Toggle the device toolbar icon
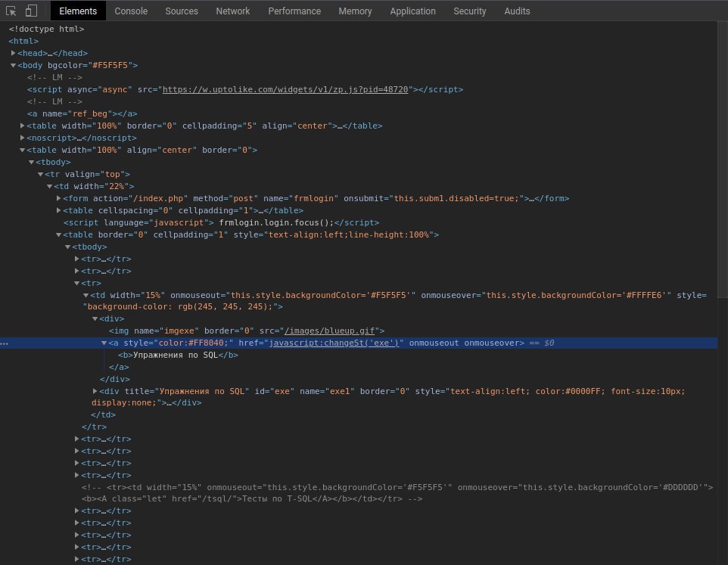Viewport: 728px width, 565px height. click(x=31, y=11)
